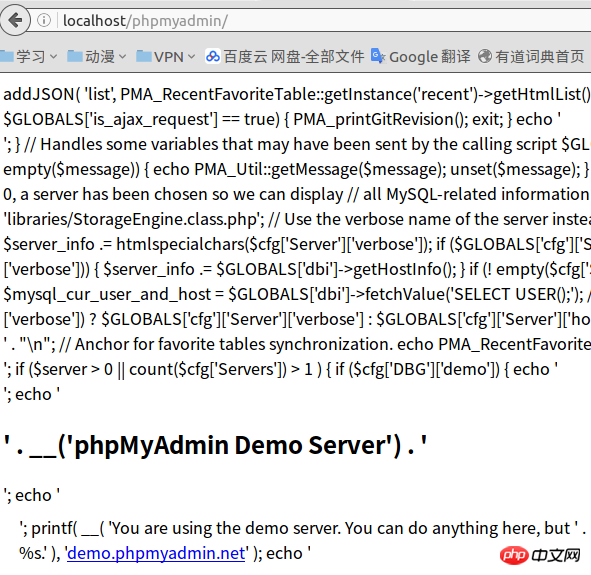Expand the VPN bookmark folder

(x=166, y=57)
